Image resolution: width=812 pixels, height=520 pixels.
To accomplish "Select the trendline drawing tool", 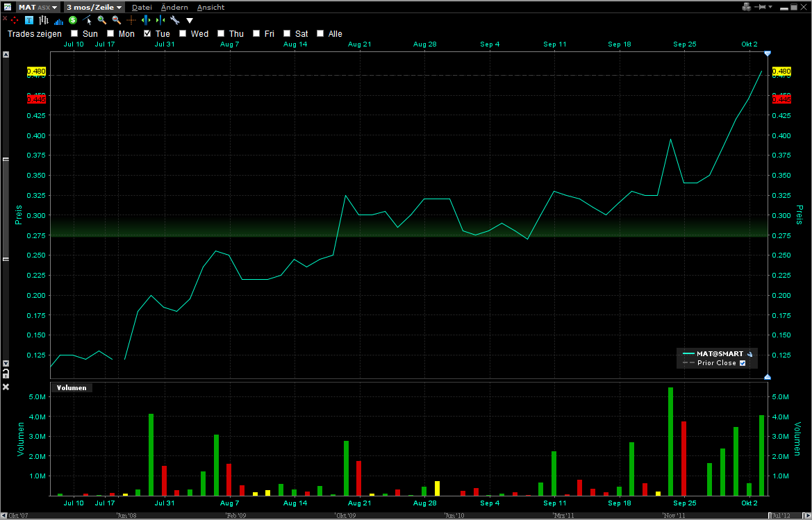I will pos(87,20).
